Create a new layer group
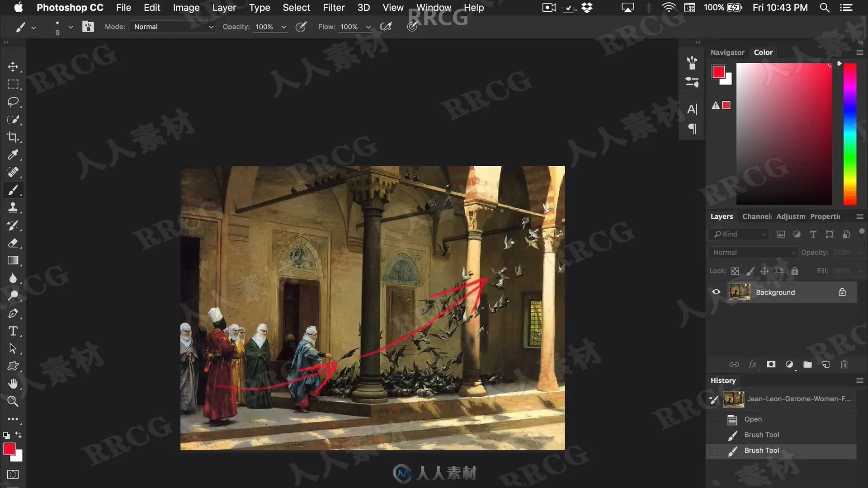The height and width of the screenshot is (488, 868). 807,365
